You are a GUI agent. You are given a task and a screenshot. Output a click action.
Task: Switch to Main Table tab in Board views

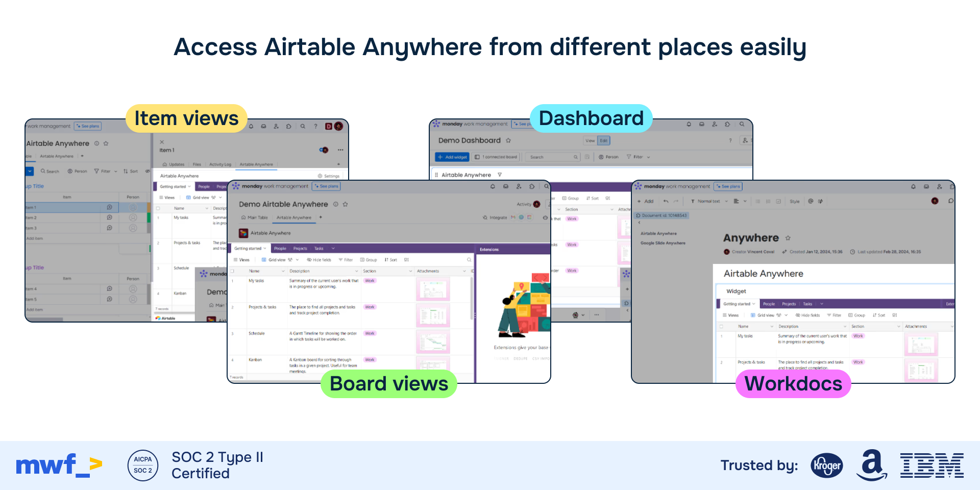(255, 217)
